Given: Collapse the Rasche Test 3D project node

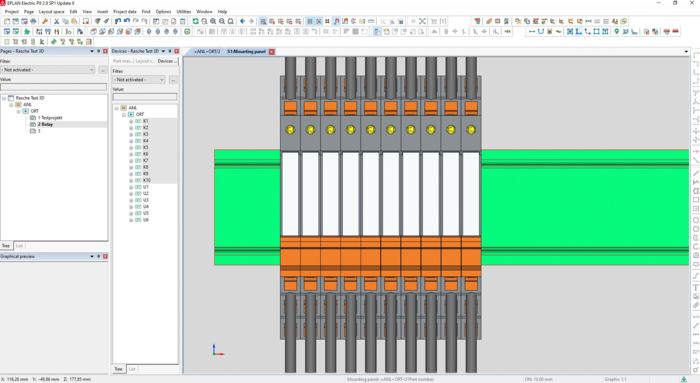Looking at the screenshot, I should [4, 98].
